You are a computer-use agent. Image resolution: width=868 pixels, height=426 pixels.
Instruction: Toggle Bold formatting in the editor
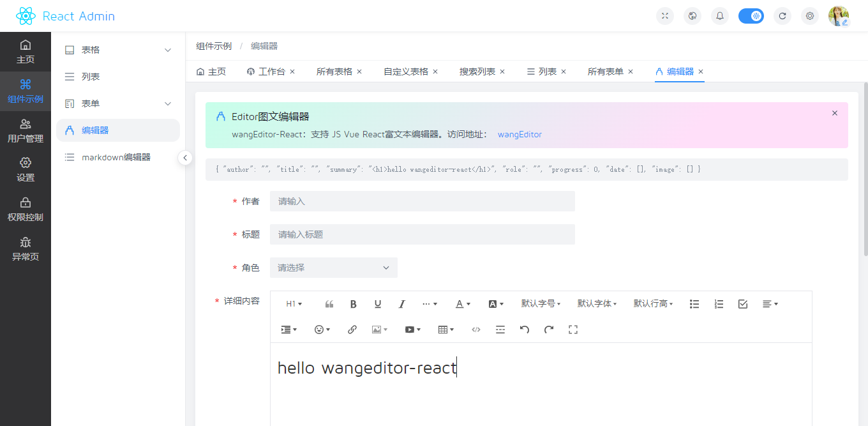(353, 304)
